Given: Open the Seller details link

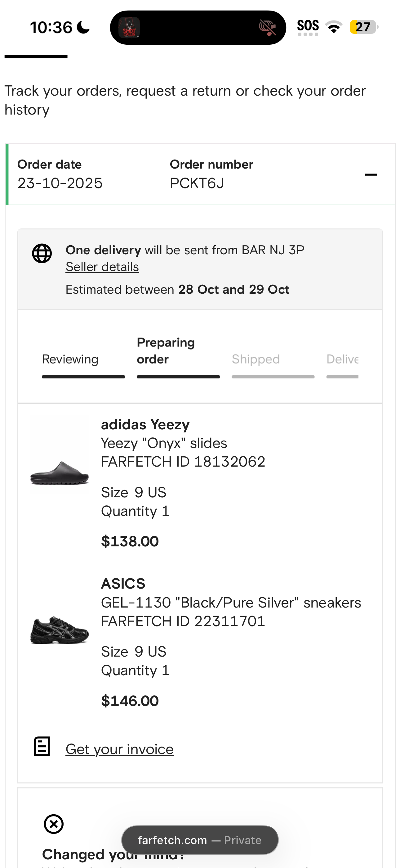Looking at the screenshot, I should tap(102, 267).
